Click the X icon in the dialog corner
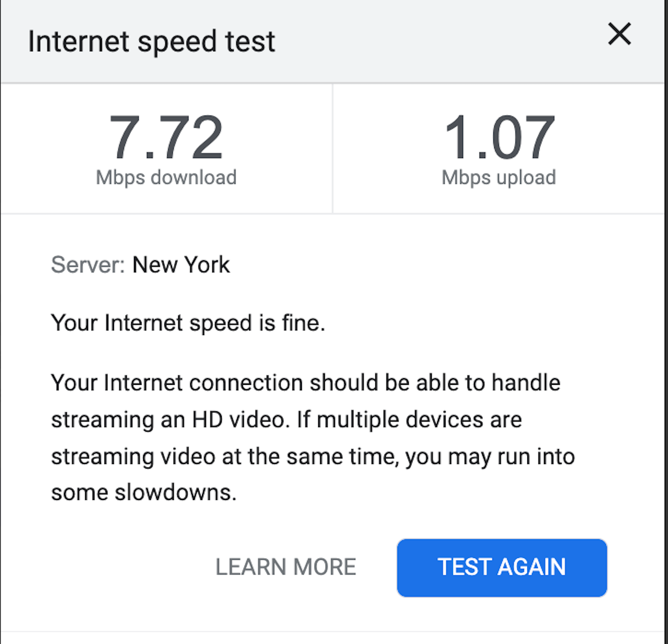Viewport: 668px width, 644px height. click(x=620, y=34)
